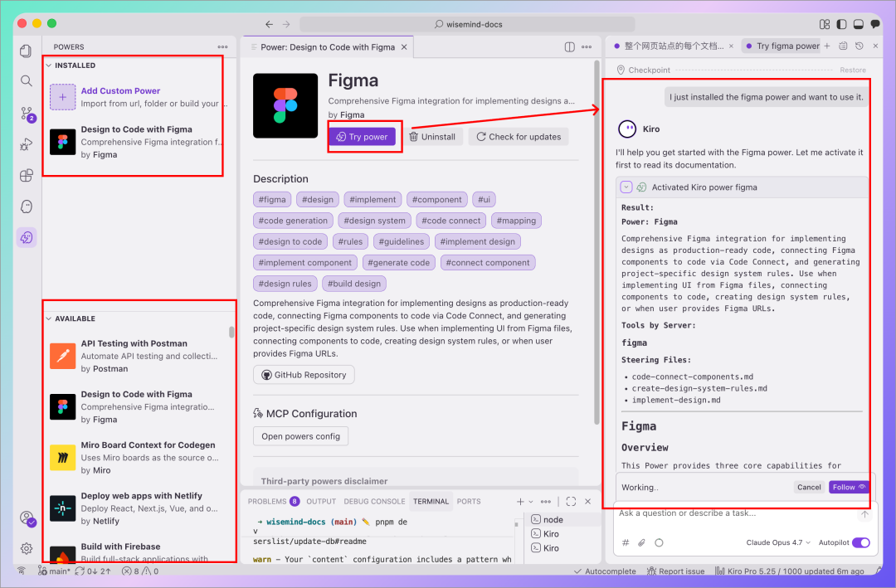Close the Design to Code with Figma tab
This screenshot has width=896, height=588.
[x=404, y=46]
